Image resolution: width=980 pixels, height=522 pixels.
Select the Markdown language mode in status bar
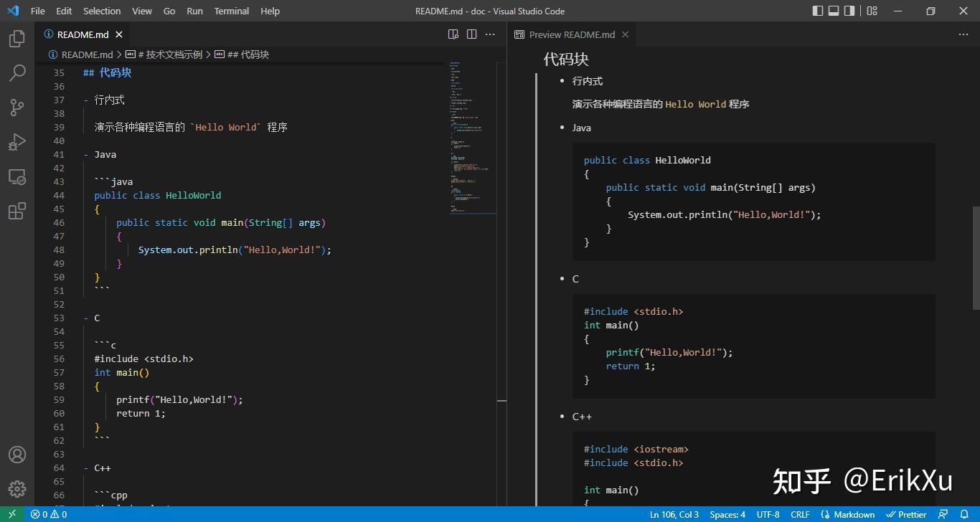tap(848, 514)
